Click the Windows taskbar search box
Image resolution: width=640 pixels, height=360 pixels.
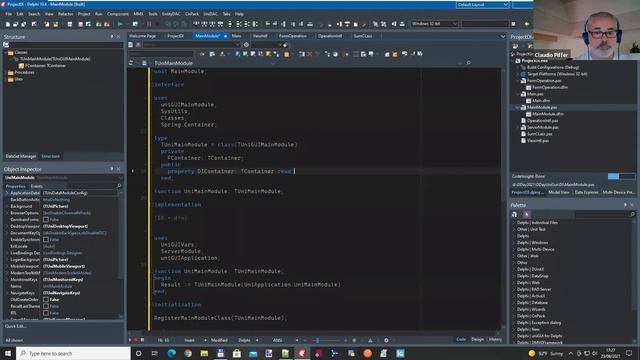73,353
